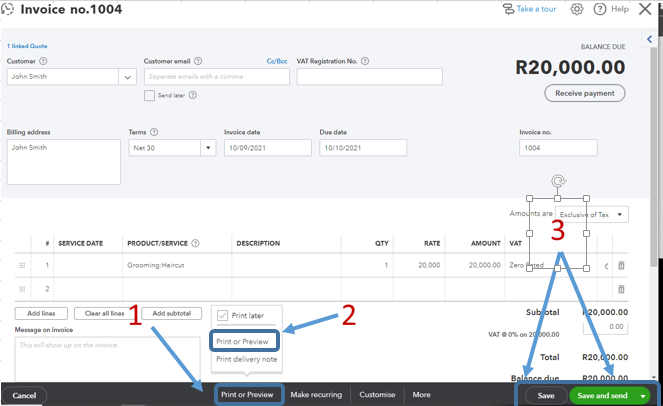663x406 pixels.
Task: Click Customise in the bottom bar
Action: point(377,395)
